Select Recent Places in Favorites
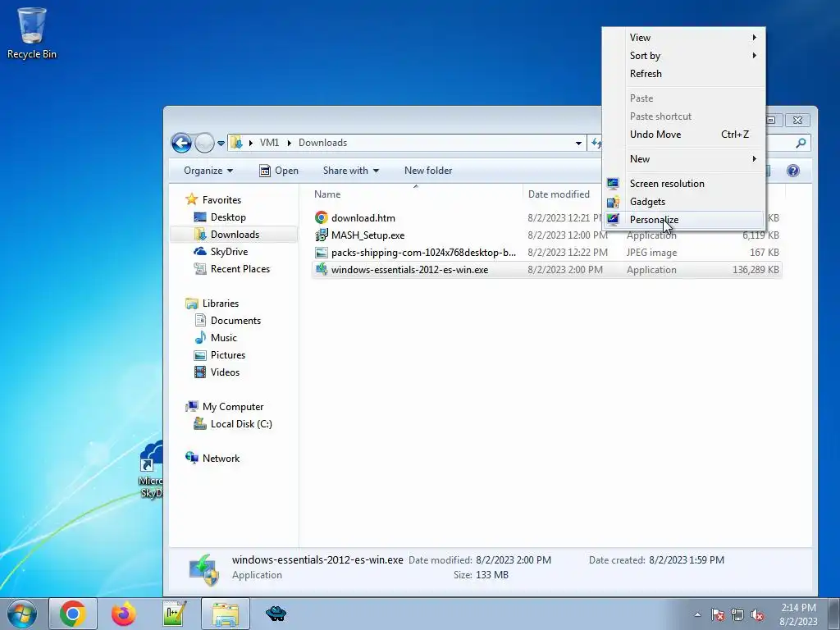The height and width of the screenshot is (630, 840). [231, 269]
